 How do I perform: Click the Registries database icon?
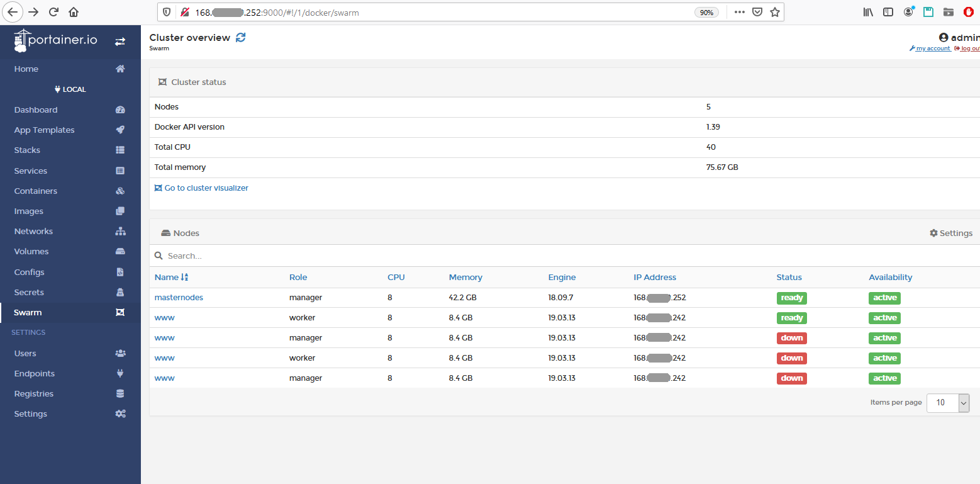tap(120, 393)
